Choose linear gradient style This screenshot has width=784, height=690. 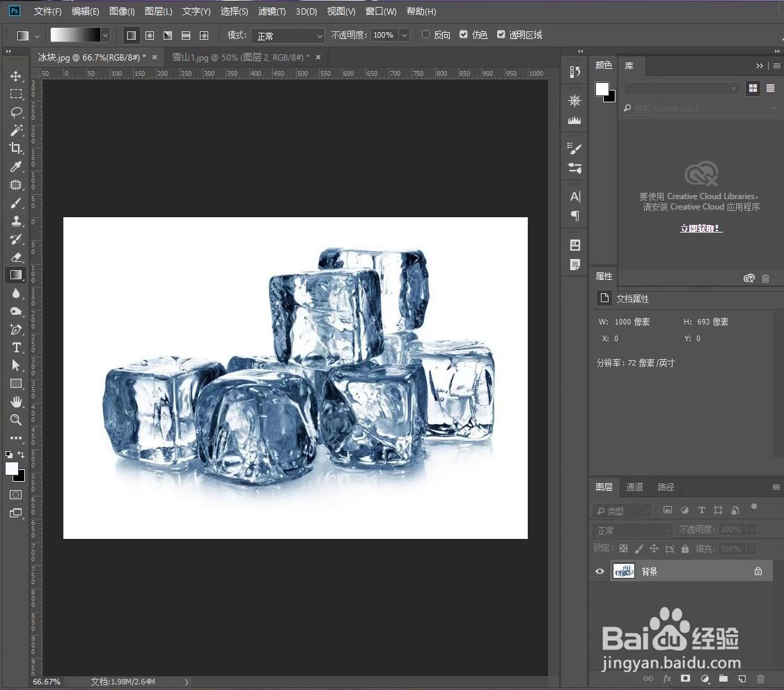point(132,36)
